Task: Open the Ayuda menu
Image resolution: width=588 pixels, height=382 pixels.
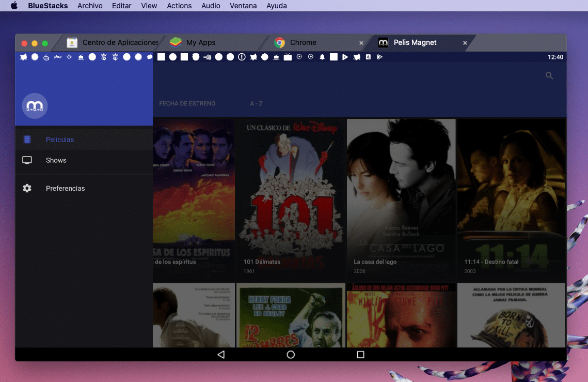Action: click(276, 6)
